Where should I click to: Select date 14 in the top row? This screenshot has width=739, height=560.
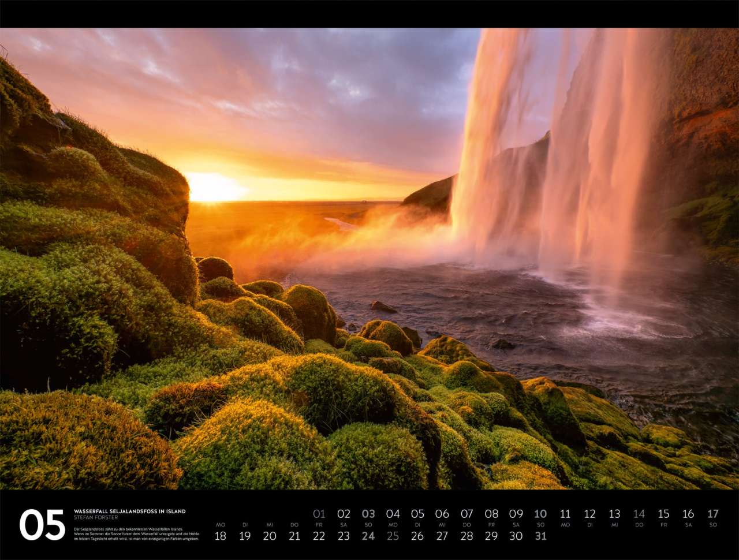[639, 514]
